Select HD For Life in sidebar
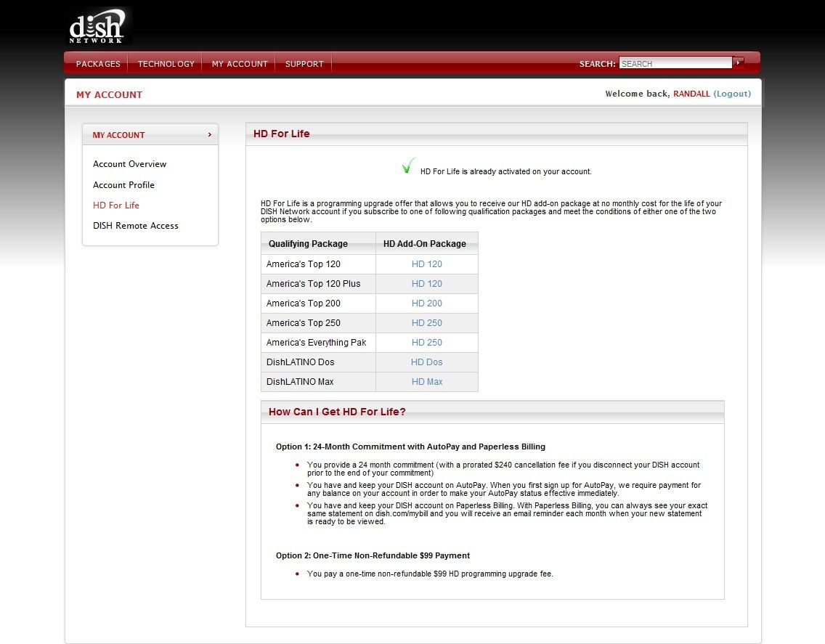Screen dimensions: 825x644 pos(115,205)
